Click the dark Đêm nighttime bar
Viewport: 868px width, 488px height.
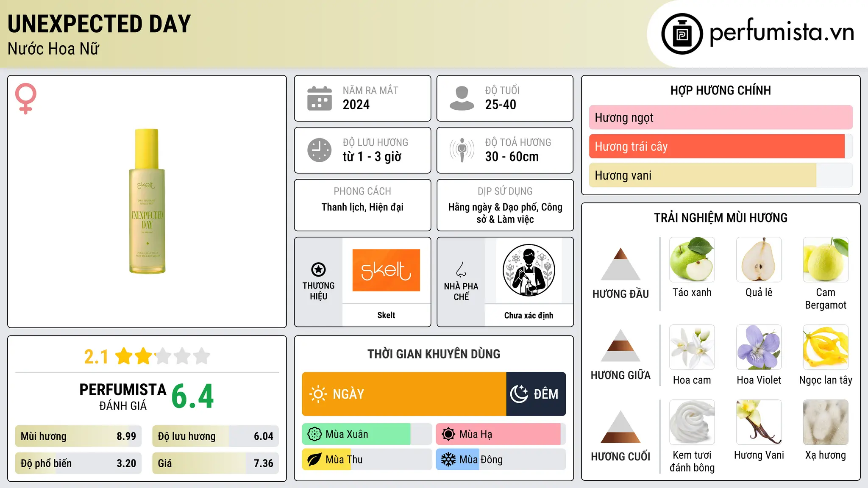536,394
